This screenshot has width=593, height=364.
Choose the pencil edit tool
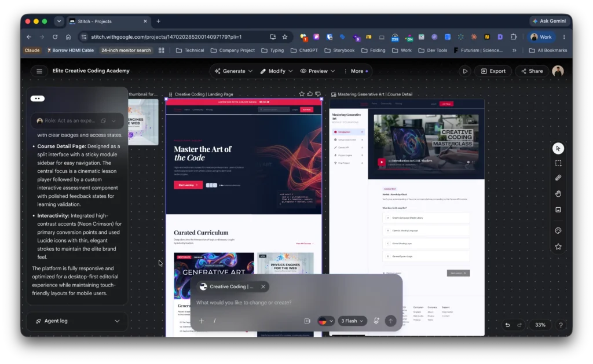pyautogui.click(x=558, y=178)
